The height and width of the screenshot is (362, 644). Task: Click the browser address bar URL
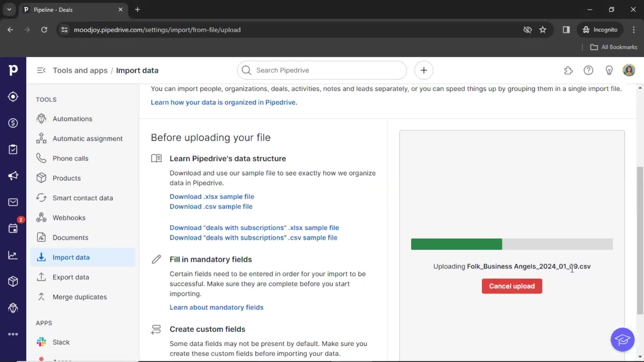tap(157, 30)
